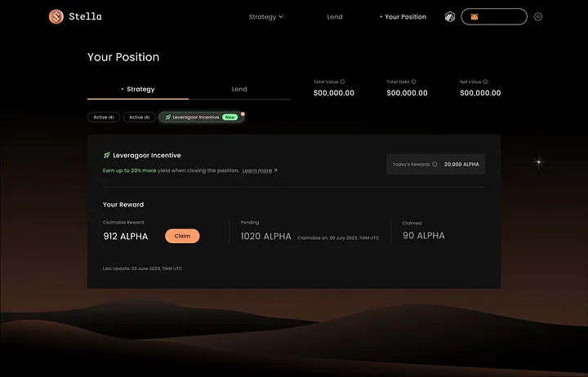The image size is (588, 377).
Task: Click the Today's Rewards info icon
Action: (x=434, y=164)
